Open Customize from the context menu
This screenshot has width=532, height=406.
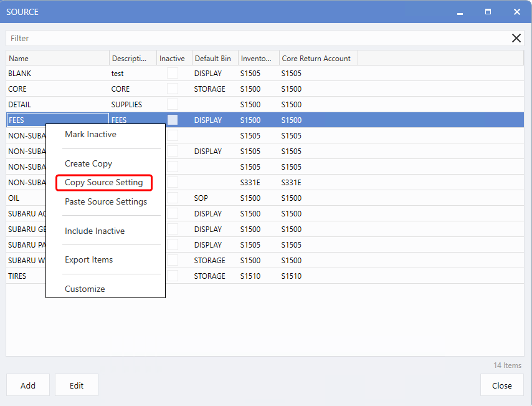click(85, 289)
